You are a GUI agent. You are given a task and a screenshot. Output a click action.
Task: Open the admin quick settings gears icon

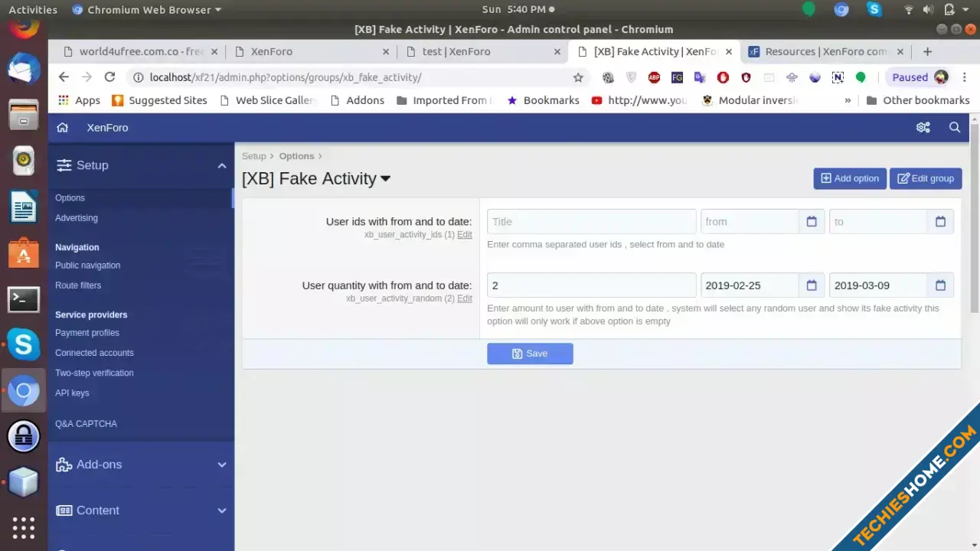923,128
